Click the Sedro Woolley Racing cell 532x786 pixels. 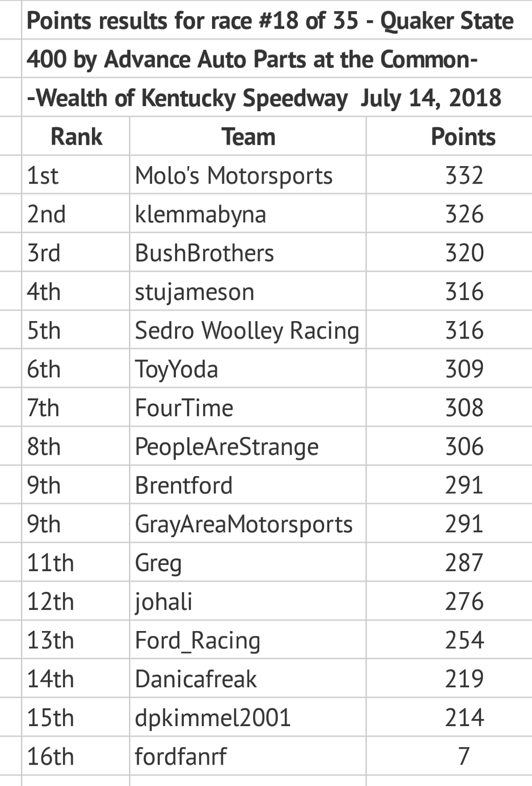point(247,331)
